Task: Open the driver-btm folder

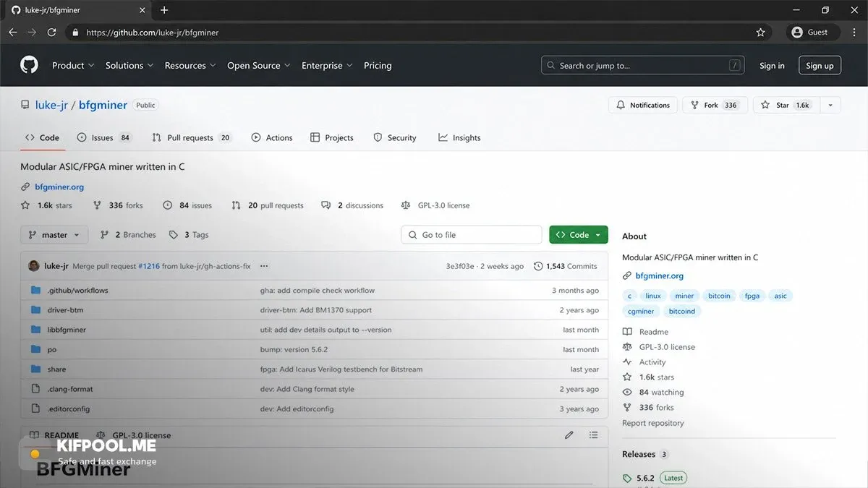Action: (x=65, y=310)
